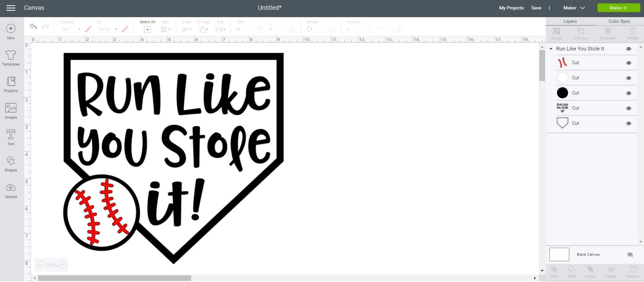This screenshot has width=644, height=282.
Task: Click the Canvas title label
Action: pos(34,8)
